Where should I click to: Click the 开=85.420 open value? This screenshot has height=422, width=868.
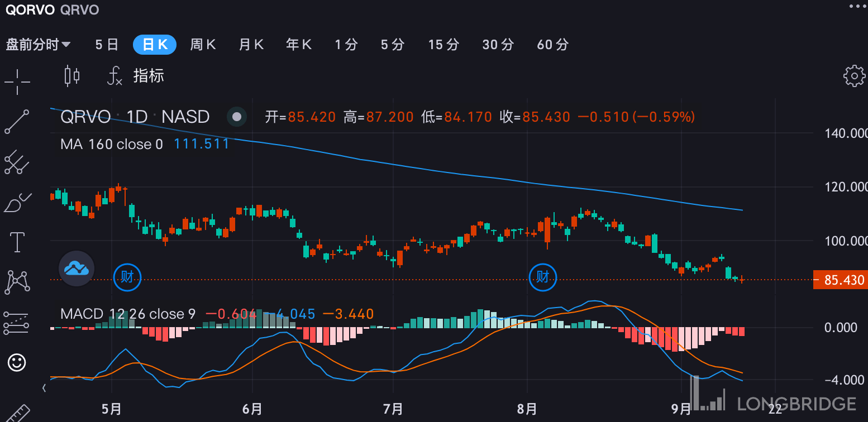tap(301, 117)
